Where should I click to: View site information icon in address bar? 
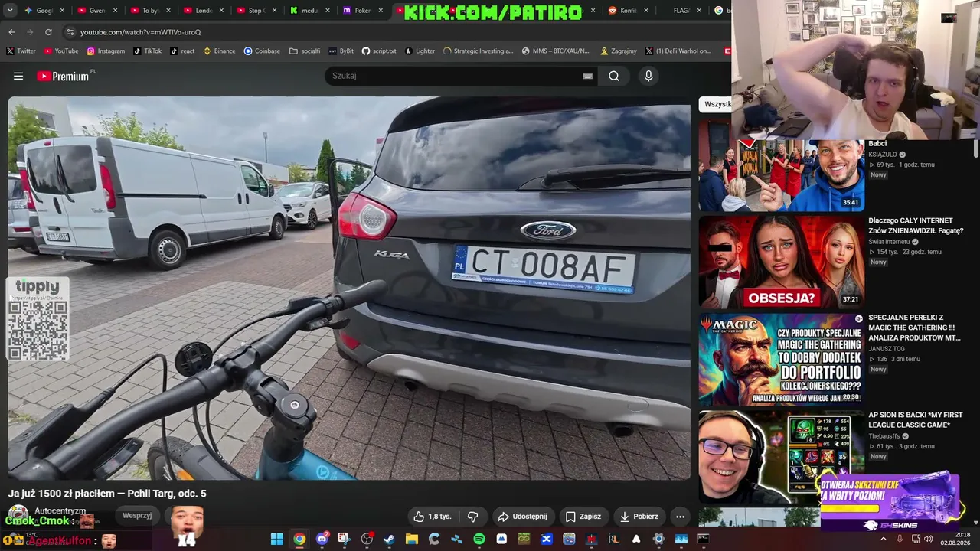[x=70, y=32]
